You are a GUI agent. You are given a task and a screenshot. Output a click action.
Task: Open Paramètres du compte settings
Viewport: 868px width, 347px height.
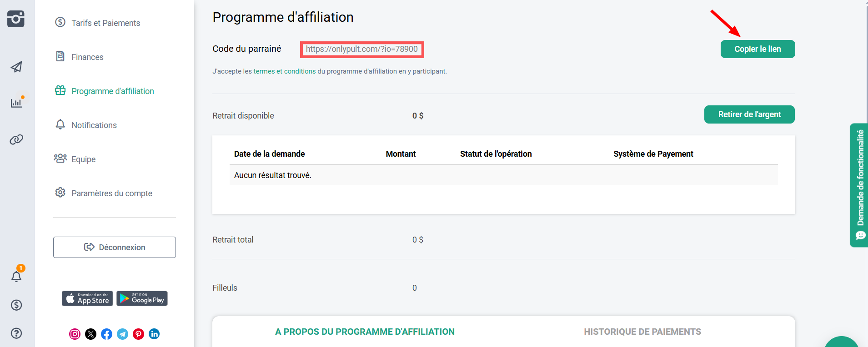tap(111, 193)
